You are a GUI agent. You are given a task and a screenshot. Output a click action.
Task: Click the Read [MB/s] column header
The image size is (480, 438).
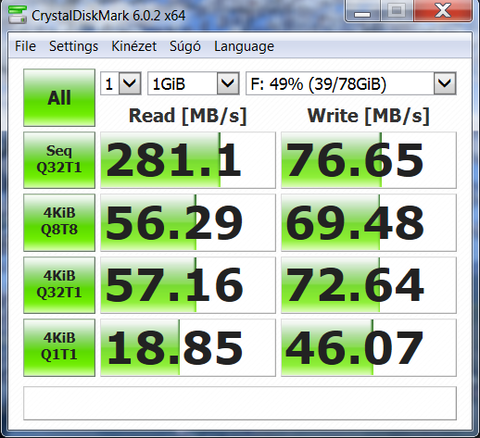point(188,116)
